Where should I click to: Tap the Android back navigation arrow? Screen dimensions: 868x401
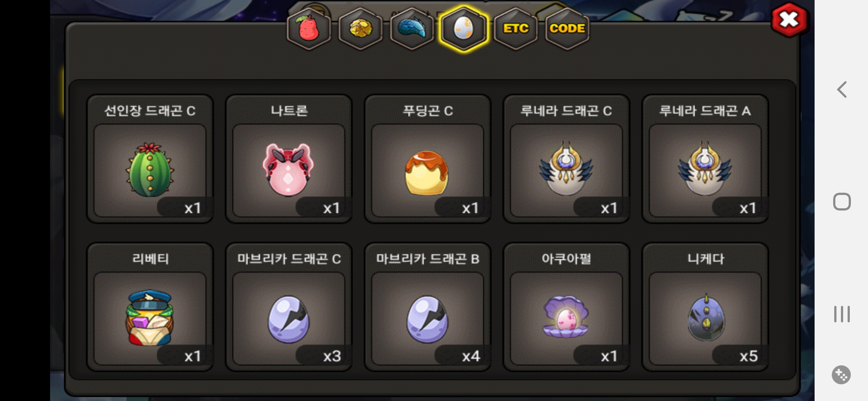[842, 89]
